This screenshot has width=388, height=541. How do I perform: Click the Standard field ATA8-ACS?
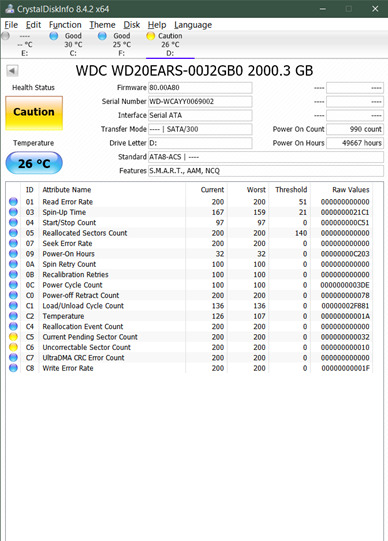pos(266,157)
